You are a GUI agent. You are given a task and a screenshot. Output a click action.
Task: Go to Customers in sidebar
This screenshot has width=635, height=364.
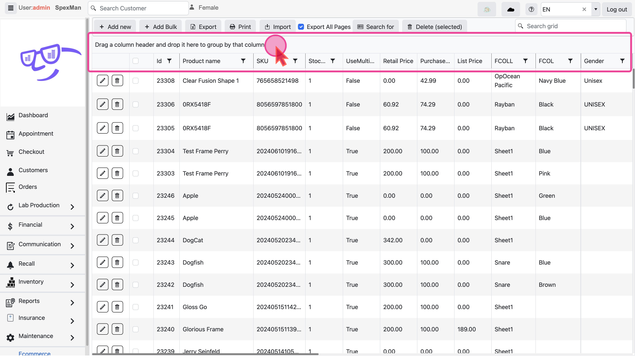(x=33, y=170)
